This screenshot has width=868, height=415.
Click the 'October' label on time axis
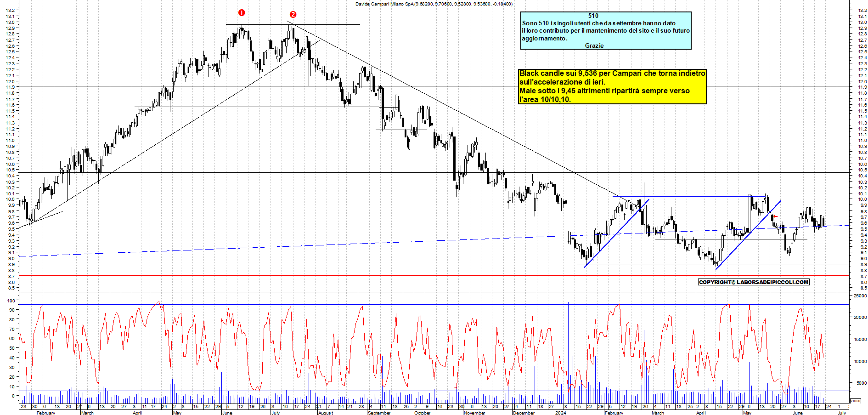[x=423, y=413]
